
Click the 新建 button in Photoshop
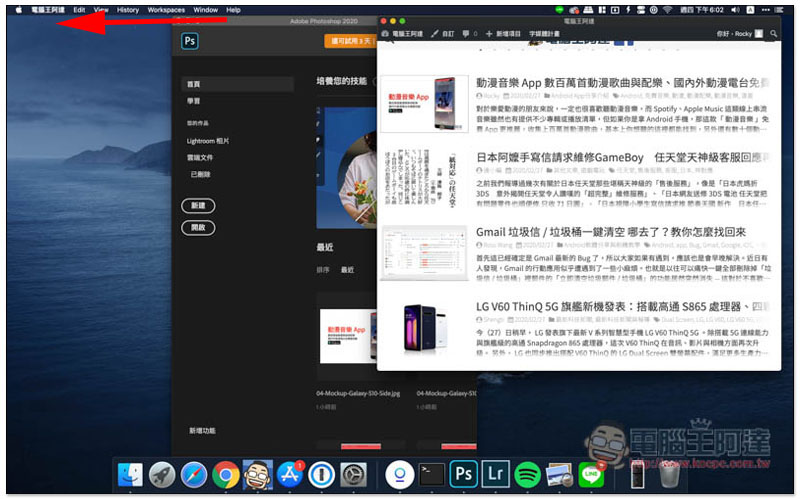point(198,206)
